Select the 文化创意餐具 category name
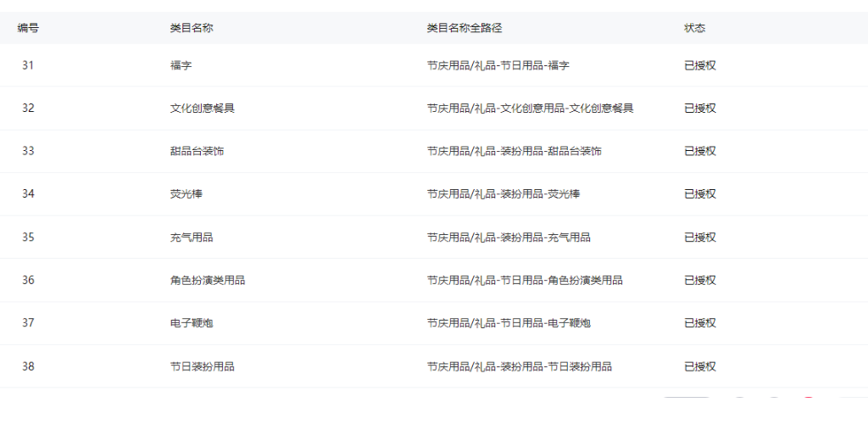Viewport: 868px width, 430px height. pyautogui.click(x=202, y=109)
